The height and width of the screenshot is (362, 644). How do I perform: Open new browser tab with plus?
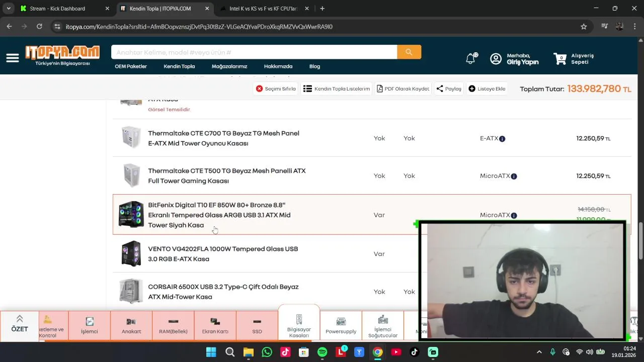coord(322,9)
